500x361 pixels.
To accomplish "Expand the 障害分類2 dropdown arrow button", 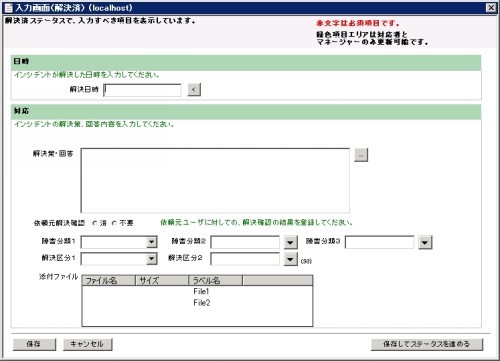I will pyautogui.click(x=290, y=242).
